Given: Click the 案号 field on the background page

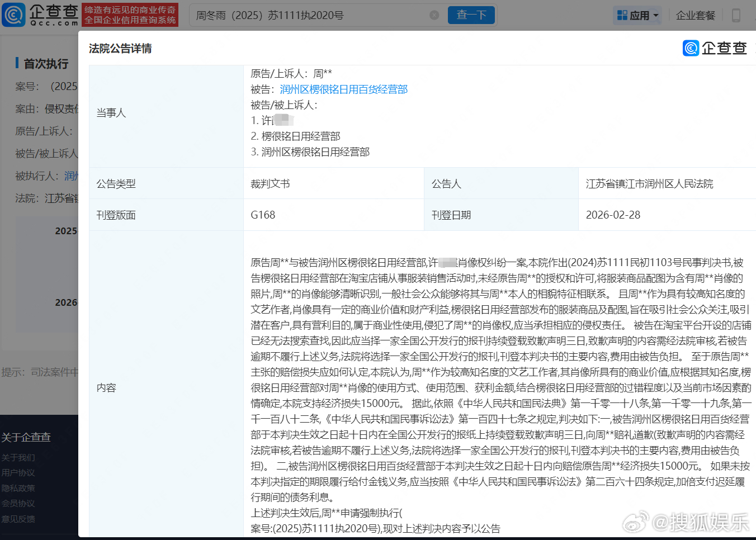Looking at the screenshot, I should point(46,87).
